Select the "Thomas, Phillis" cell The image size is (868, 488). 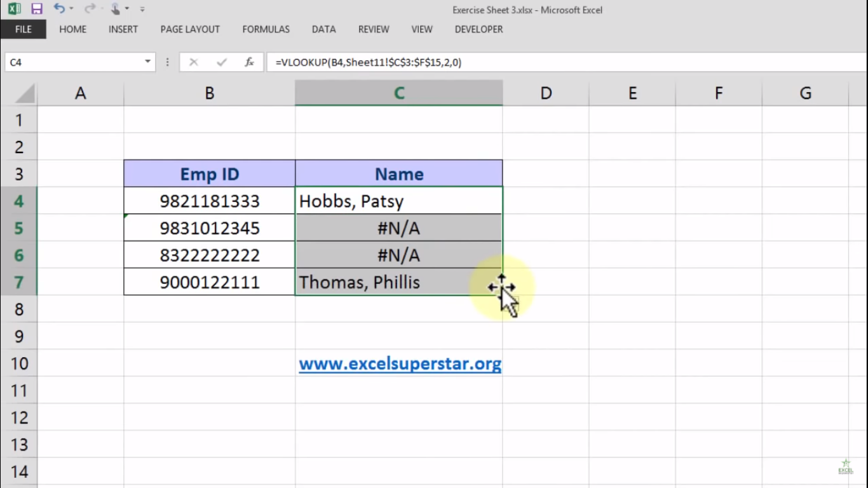pos(399,281)
